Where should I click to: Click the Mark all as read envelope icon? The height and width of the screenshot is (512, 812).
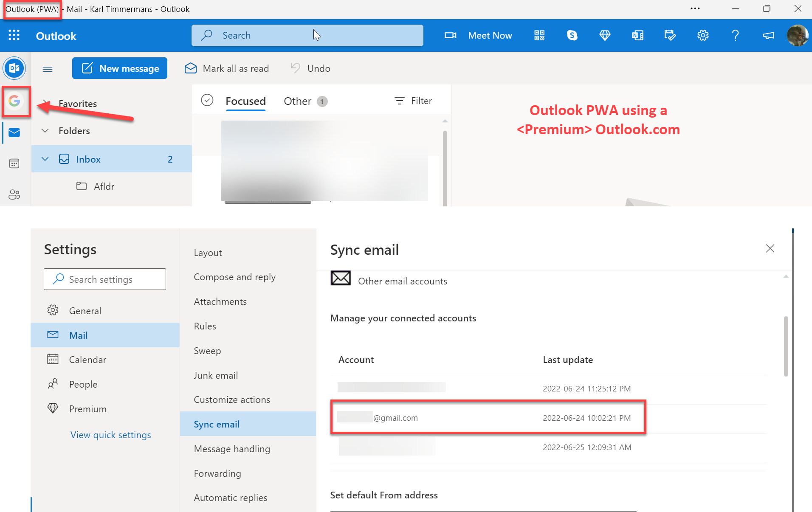click(191, 68)
